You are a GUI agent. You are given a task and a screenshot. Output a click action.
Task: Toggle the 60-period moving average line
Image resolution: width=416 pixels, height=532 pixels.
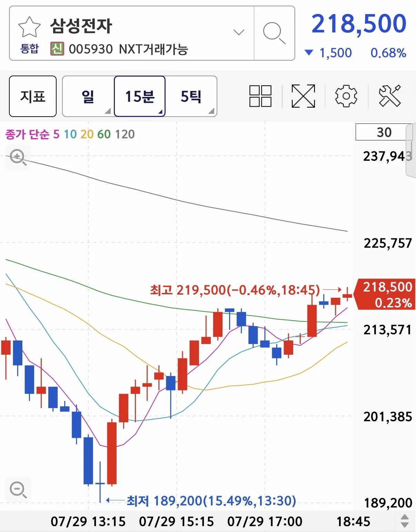[x=104, y=134]
